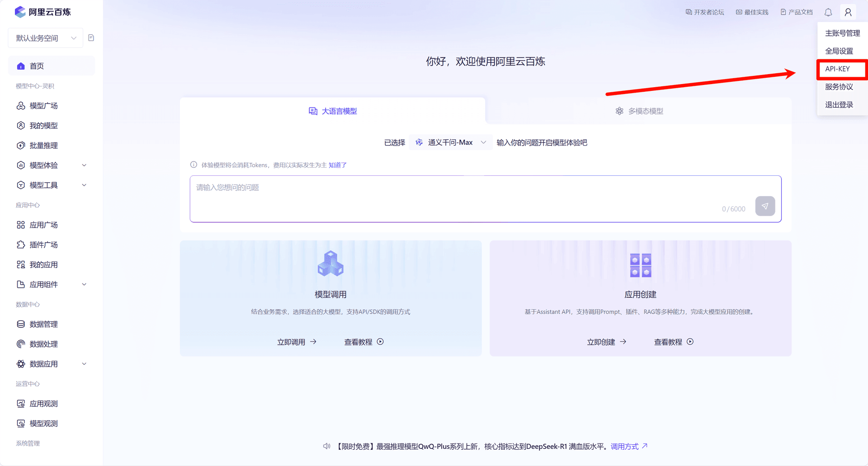Open 我的应用 text in sidebar
The image size is (868, 466).
point(44,265)
